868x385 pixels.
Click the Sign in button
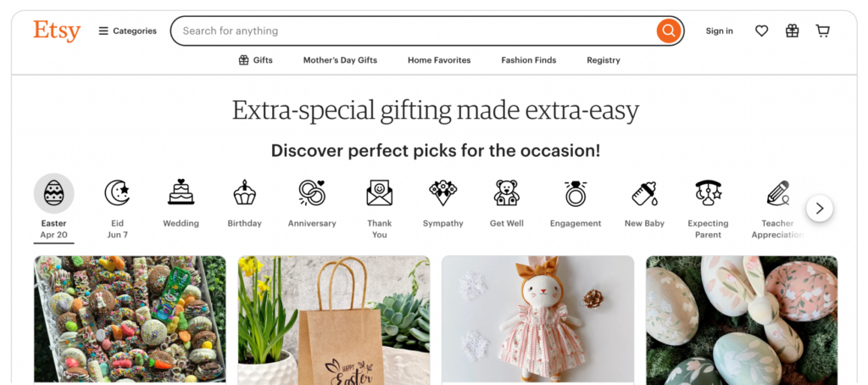tap(719, 31)
